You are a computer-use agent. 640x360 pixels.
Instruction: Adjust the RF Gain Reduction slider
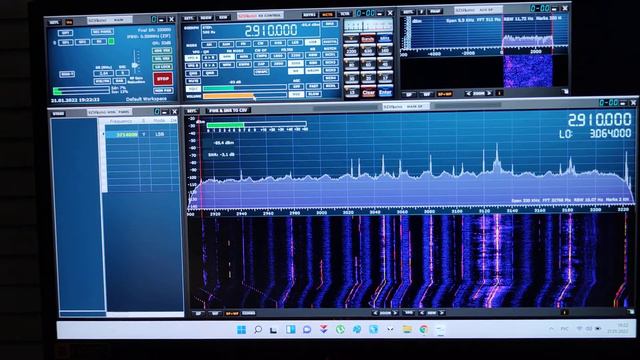134,65
